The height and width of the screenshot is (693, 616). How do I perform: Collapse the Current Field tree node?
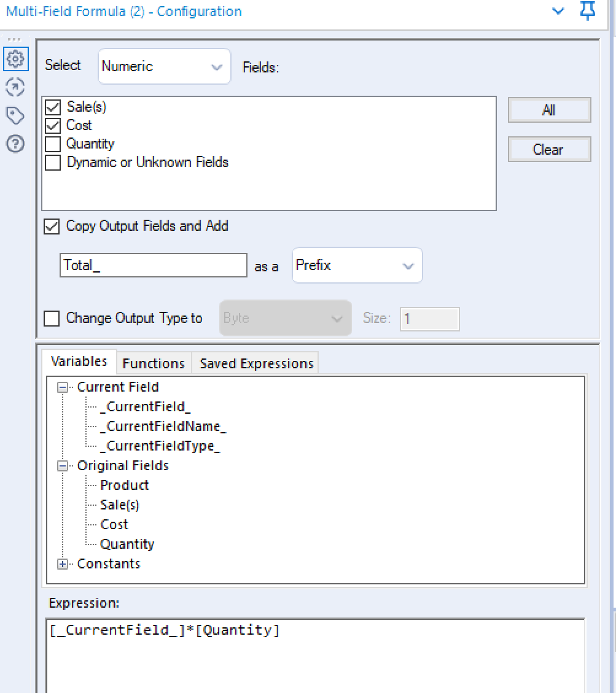(63, 387)
